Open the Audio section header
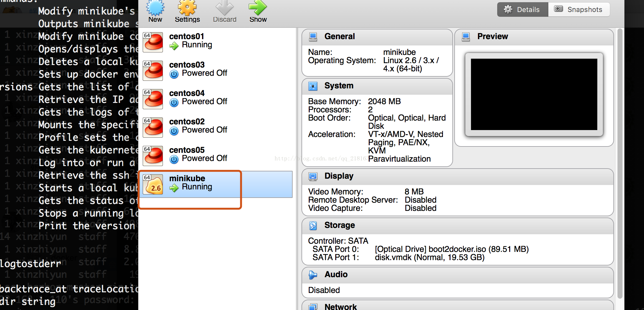This screenshot has width=644, height=310. 457,275
